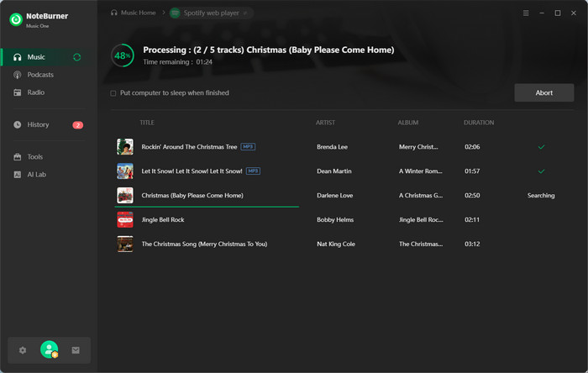Click MP3 tag on Let It Snow!

253,171
